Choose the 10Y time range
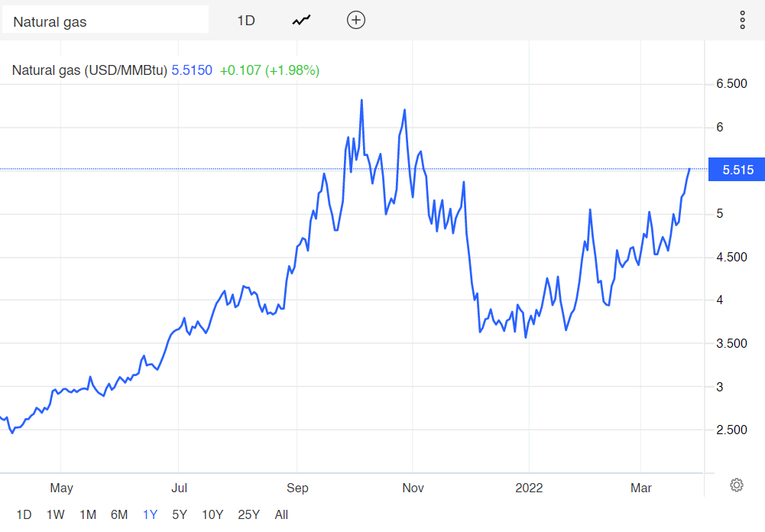 pyautogui.click(x=212, y=514)
